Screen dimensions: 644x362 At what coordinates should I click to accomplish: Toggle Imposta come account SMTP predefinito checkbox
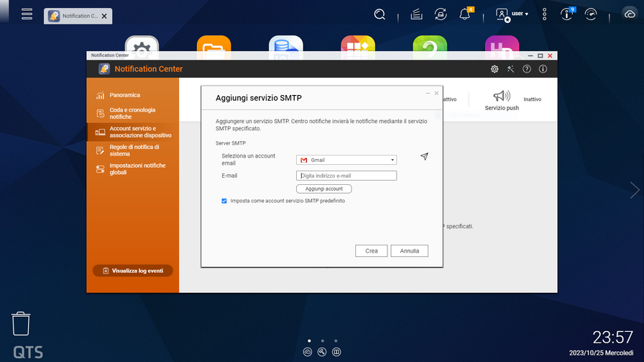(x=225, y=202)
